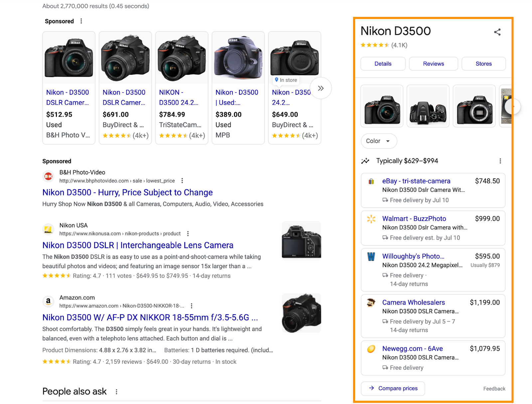The height and width of the screenshot is (404, 532).
Task: Click the amazon.com URL breadcrumb
Action: coord(122,306)
